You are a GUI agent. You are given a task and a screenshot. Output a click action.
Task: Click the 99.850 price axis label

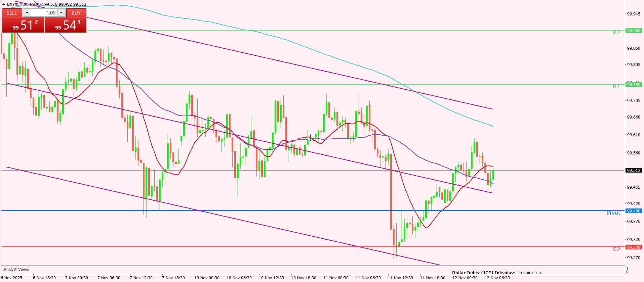tap(634, 48)
